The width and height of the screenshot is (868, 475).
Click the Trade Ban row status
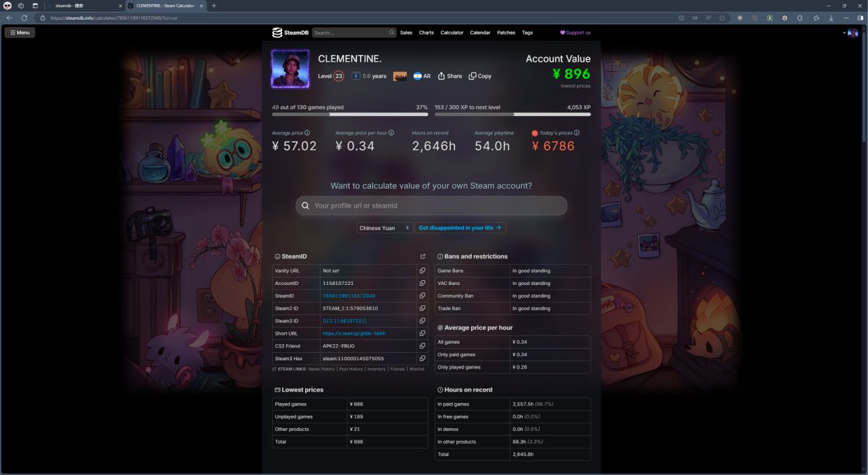(x=531, y=308)
